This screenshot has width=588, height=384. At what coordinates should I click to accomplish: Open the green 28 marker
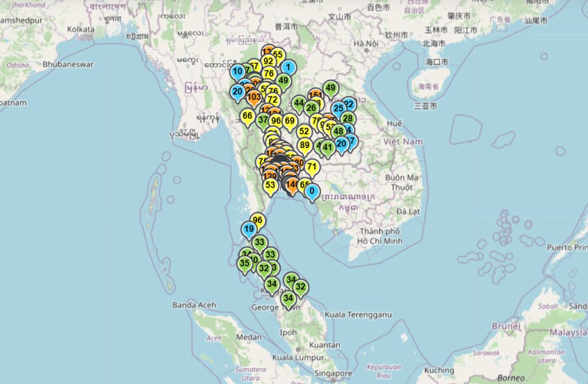347,119
